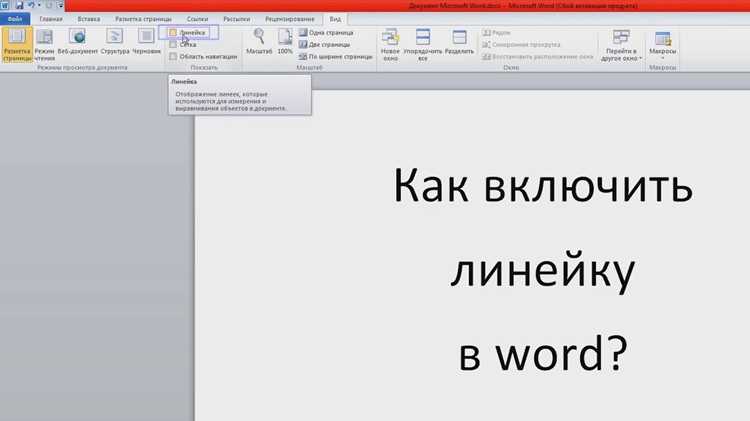Image resolution: width=750 pixels, height=421 pixels.
Task: Click the text "в word?" in document
Action: point(543,353)
